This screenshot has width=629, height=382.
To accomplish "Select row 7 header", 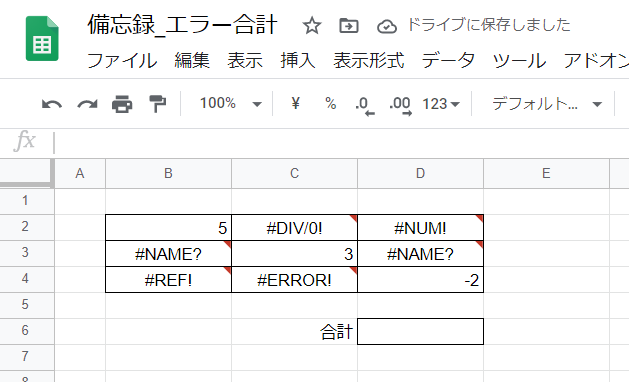I will [26, 357].
